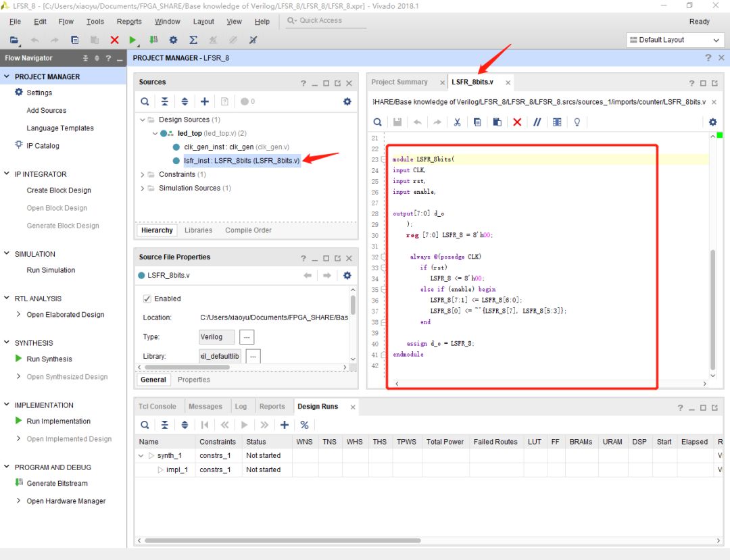Open Settings gear in main toolbar
Image resolution: width=730 pixels, height=560 pixels.
point(173,40)
